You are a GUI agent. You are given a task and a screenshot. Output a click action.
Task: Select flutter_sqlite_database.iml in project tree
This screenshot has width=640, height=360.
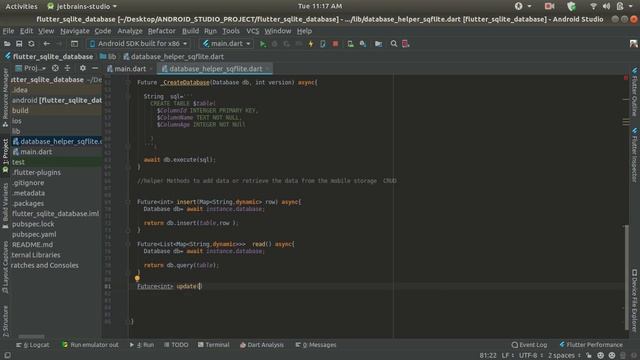coord(56,213)
